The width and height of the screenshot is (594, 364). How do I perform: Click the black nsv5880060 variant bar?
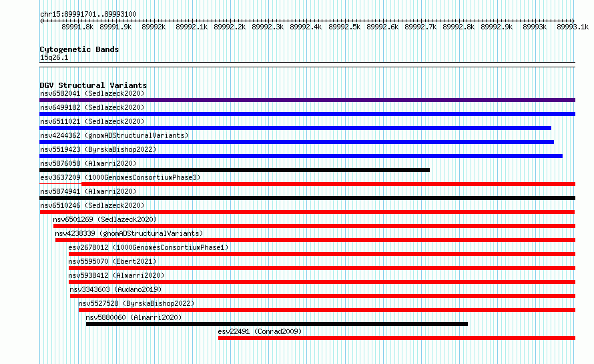[277, 324]
